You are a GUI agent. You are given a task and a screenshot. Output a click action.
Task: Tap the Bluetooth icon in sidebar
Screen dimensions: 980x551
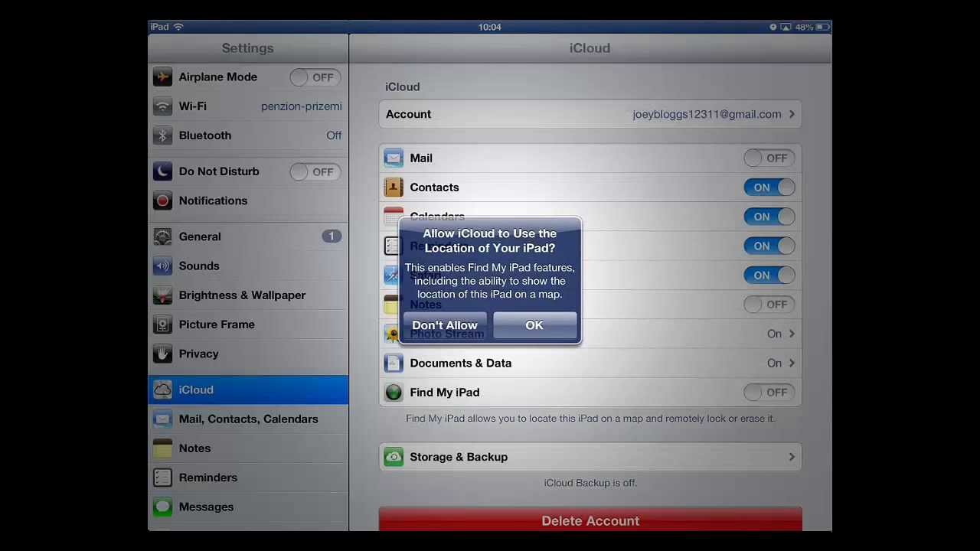pos(162,135)
